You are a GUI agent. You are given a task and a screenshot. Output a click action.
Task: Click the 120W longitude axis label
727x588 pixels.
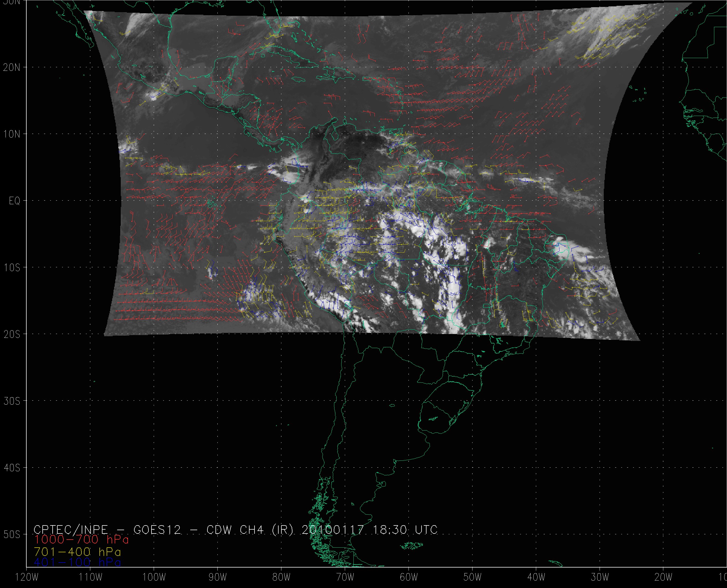tap(27, 577)
